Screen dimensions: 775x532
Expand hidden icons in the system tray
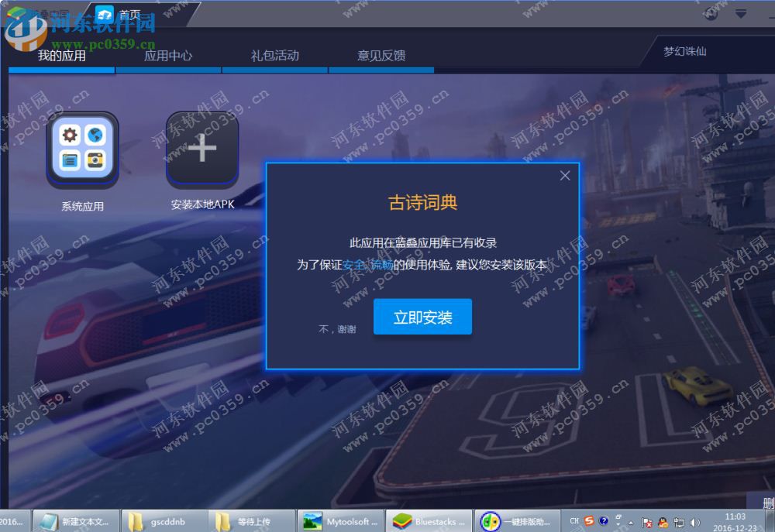(x=630, y=523)
